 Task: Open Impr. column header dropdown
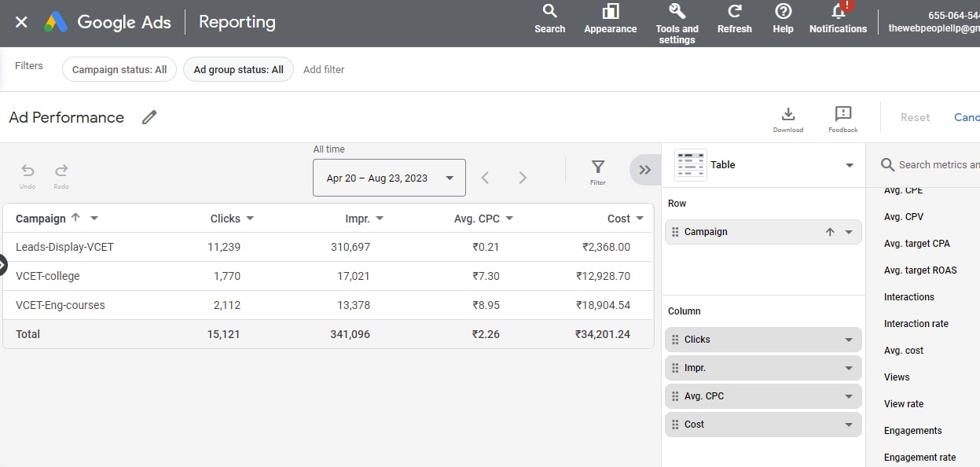(x=380, y=219)
